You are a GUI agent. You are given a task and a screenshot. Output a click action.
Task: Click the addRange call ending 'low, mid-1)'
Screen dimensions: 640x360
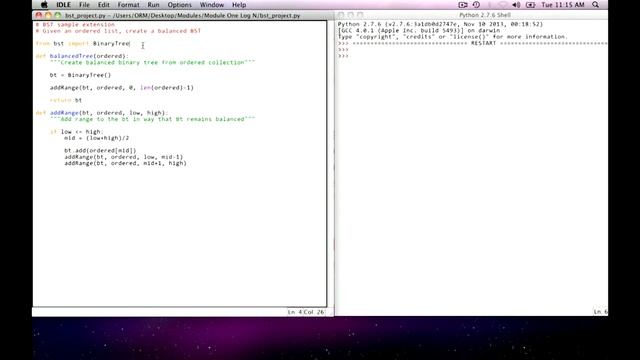tap(124, 157)
